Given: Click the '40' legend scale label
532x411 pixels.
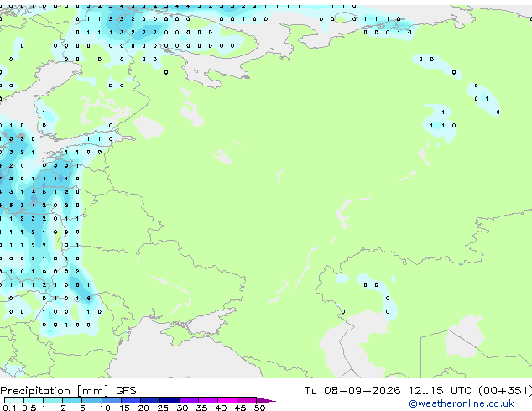Looking at the screenshot, I should 221,408.
